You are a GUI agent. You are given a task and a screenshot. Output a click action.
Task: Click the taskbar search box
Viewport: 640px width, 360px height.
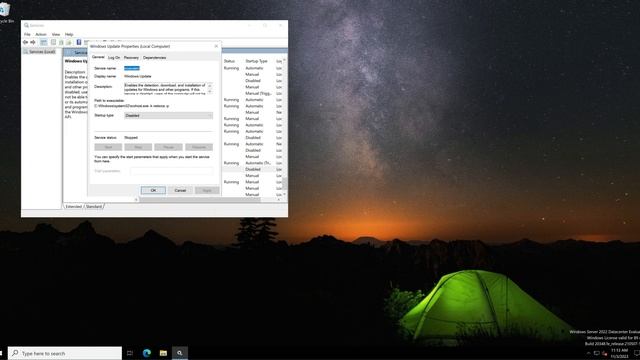65,353
